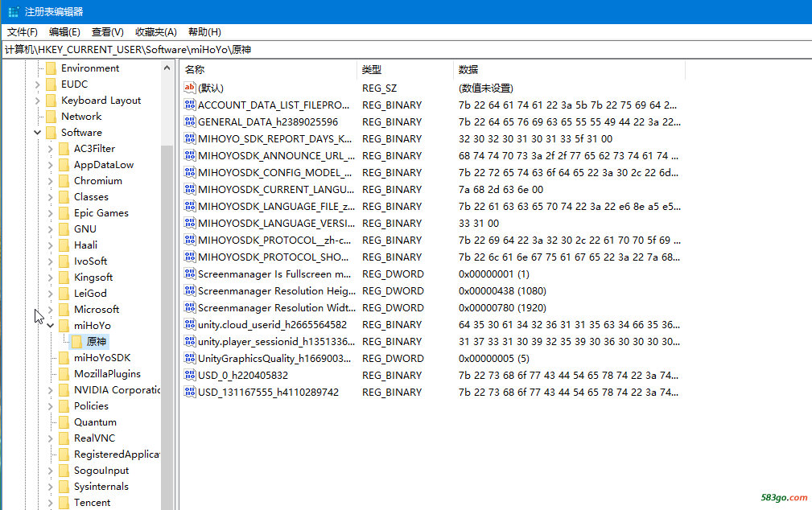Open the 帮助(H) menu
Viewport: 812px width, 510px height.
(x=204, y=32)
